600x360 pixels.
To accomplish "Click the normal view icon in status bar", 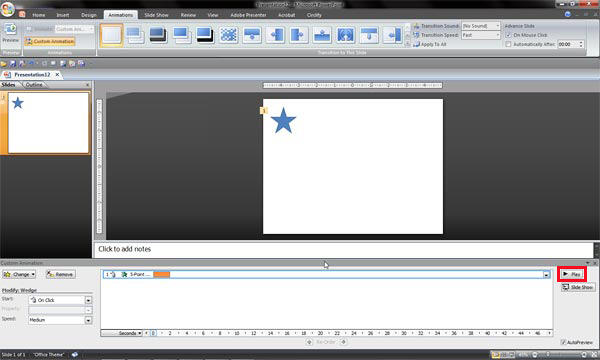I will pyautogui.click(x=496, y=355).
